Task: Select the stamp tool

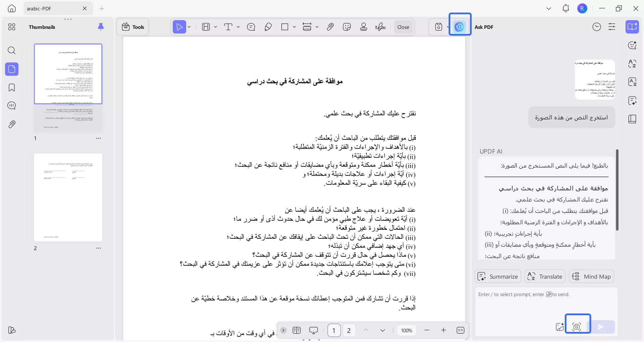Action: click(x=364, y=27)
